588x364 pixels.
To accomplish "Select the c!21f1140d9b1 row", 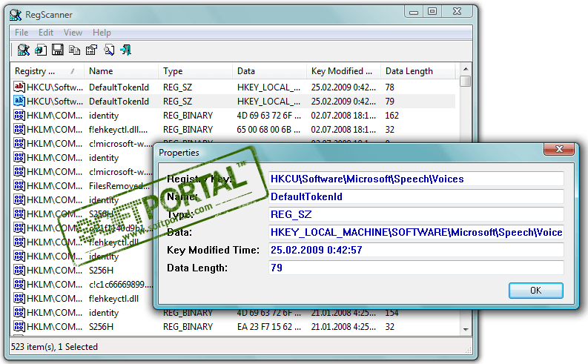I will click(82, 228).
